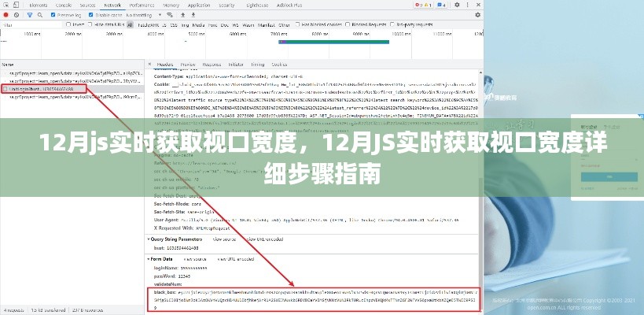Viewport: 644px width, 315px height.
Task: Filter requests by Media
Action: [198, 24]
